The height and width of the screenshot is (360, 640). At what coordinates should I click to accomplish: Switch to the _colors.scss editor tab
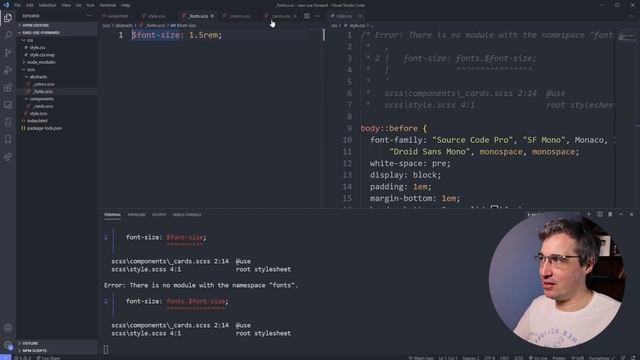click(238, 16)
